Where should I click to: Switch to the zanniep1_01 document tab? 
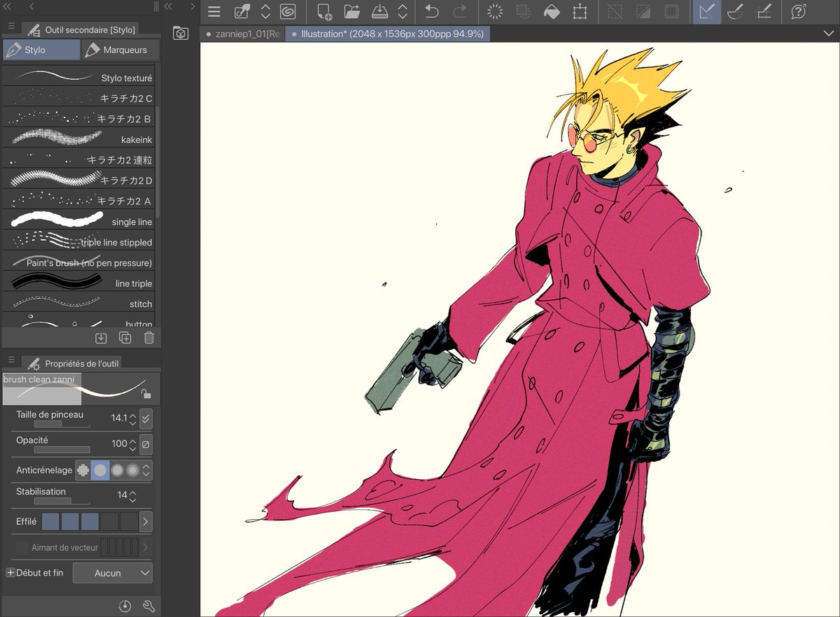click(x=243, y=34)
